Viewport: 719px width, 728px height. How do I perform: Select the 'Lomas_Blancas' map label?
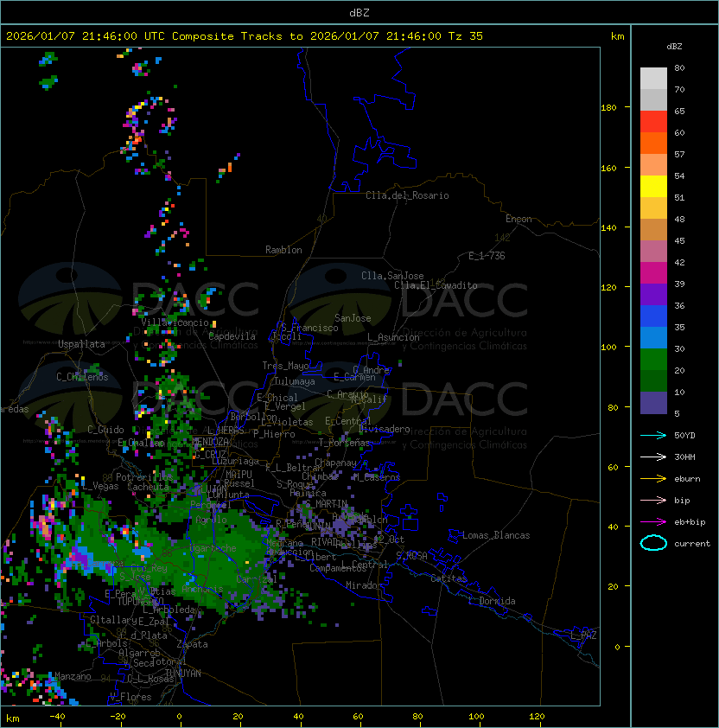click(x=496, y=535)
